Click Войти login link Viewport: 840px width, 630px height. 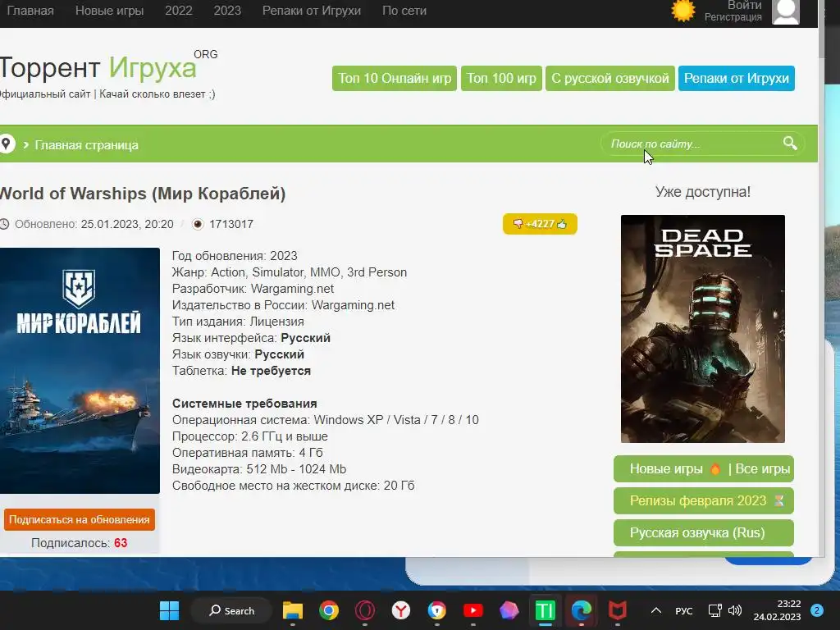[744, 6]
